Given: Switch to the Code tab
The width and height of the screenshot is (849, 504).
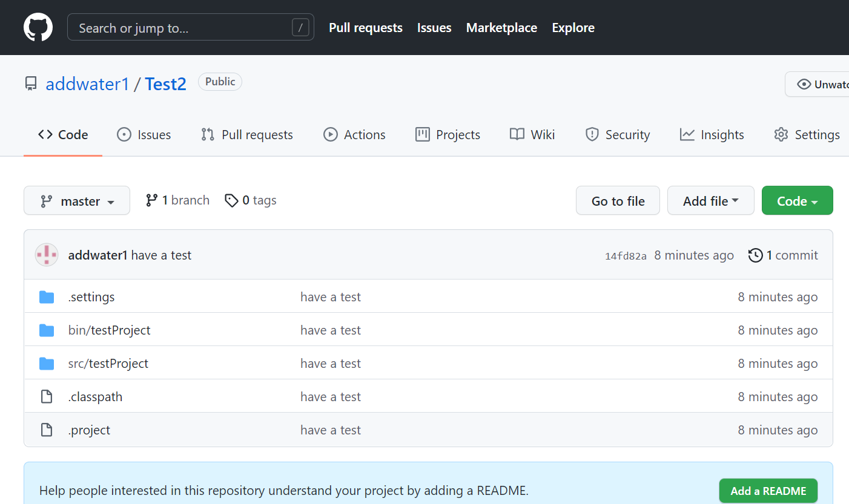Looking at the screenshot, I should coord(63,135).
